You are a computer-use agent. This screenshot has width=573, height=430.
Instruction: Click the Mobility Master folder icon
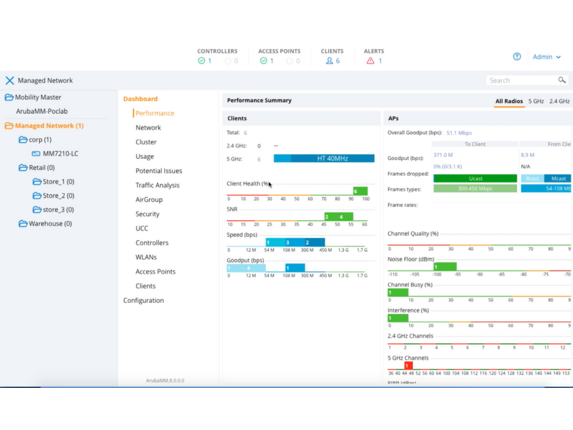tap(9, 97)
